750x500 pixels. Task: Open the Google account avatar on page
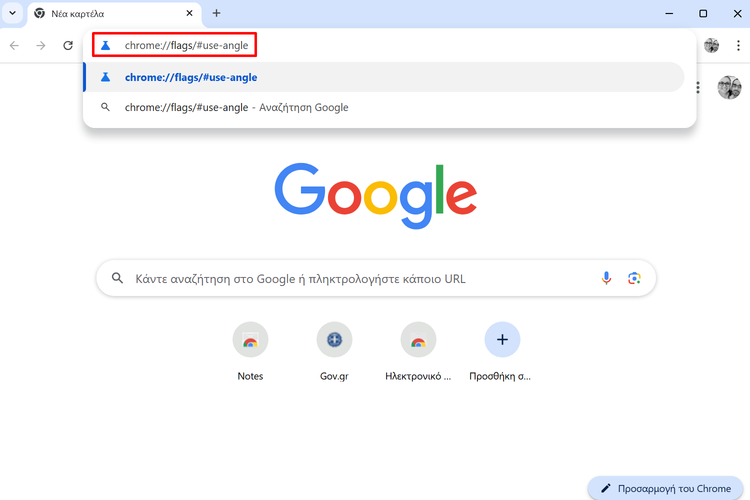pyautogui.click(x=729, y=88)
